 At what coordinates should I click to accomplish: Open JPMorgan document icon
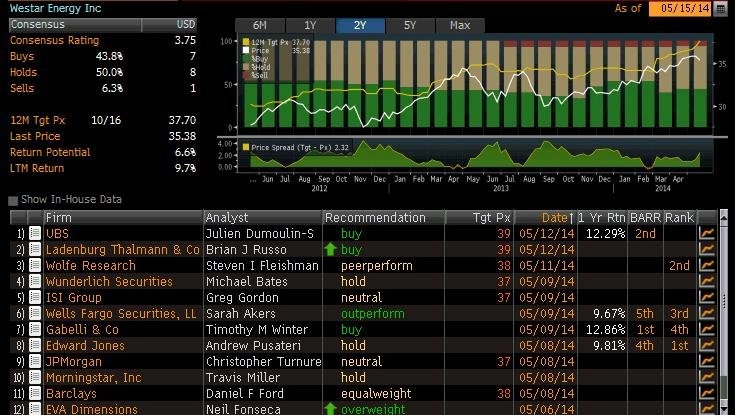click(35, 361)
